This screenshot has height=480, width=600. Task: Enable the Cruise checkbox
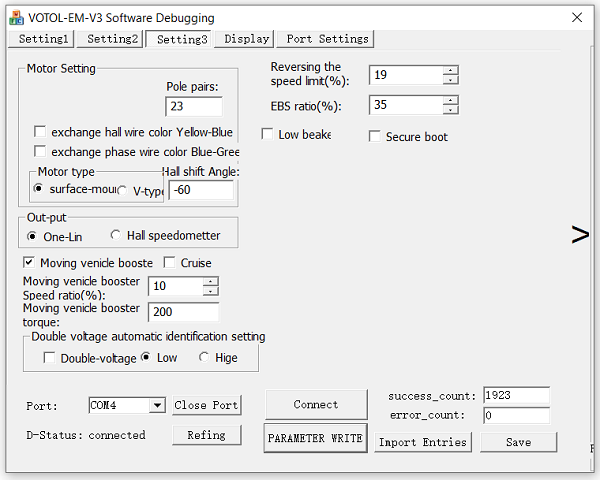pyautogui.click(x=169, y=263)
